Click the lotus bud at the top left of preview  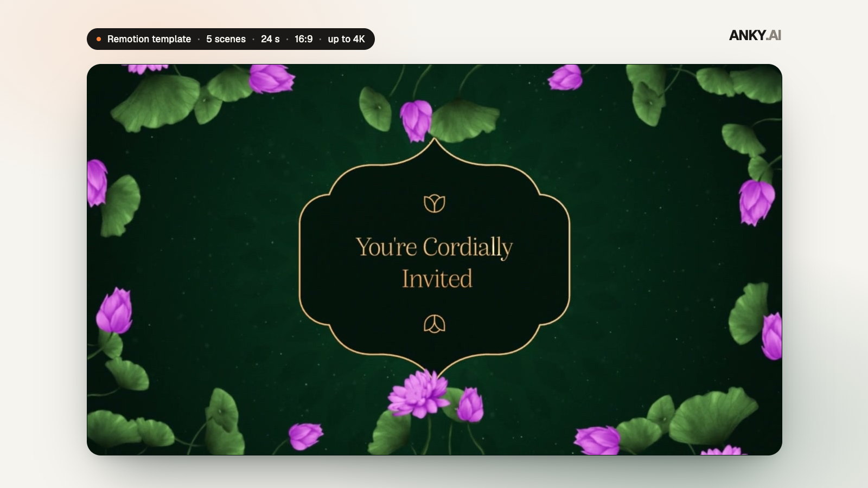[x=271, y=79]
